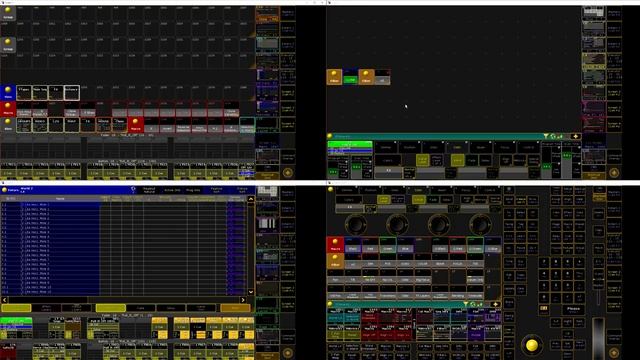Viewport: 640px width, 360px height.
Task: Select the Fade layer button under Fixture sheet
Action: click(141, 308)
